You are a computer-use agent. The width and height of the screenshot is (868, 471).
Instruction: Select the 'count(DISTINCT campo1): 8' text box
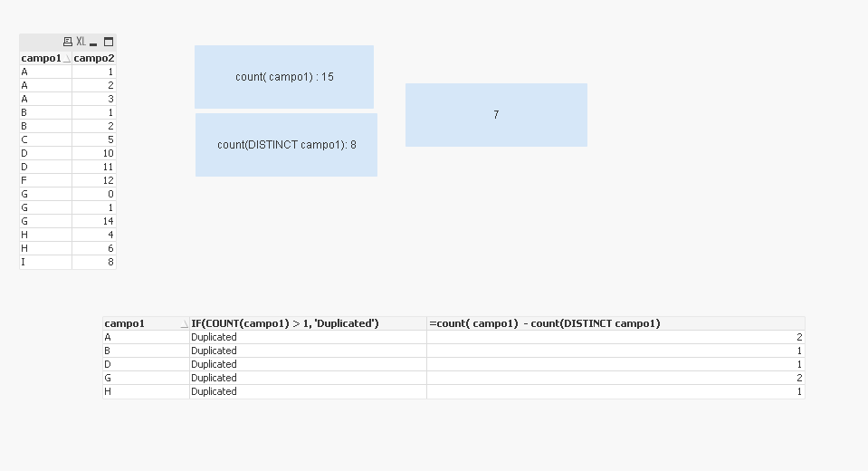click(286, 145)
